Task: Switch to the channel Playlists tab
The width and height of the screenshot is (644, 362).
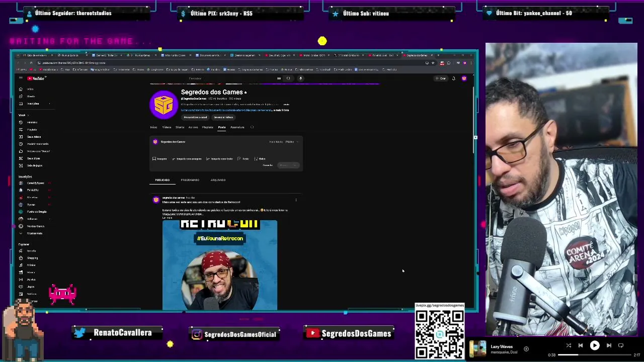Action: click(207, 127)
